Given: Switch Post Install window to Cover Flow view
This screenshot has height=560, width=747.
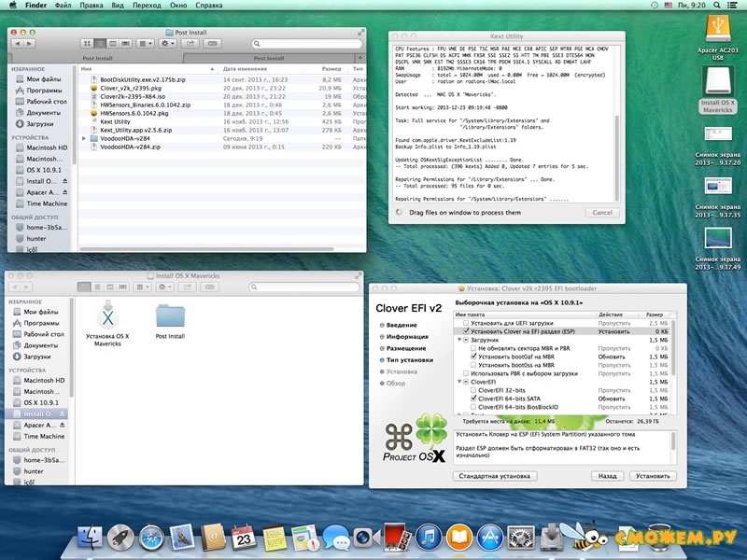Looking at the screenshot, I should [x=126, y=43].
